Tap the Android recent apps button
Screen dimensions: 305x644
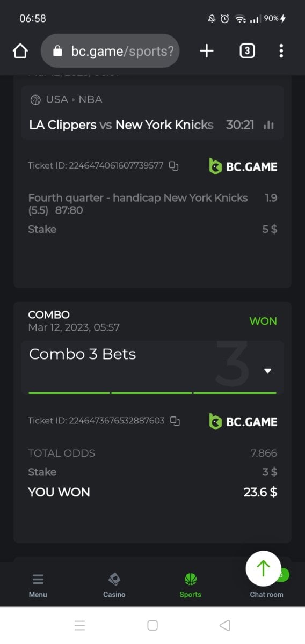pyautogui.click(x=80, y=625)
